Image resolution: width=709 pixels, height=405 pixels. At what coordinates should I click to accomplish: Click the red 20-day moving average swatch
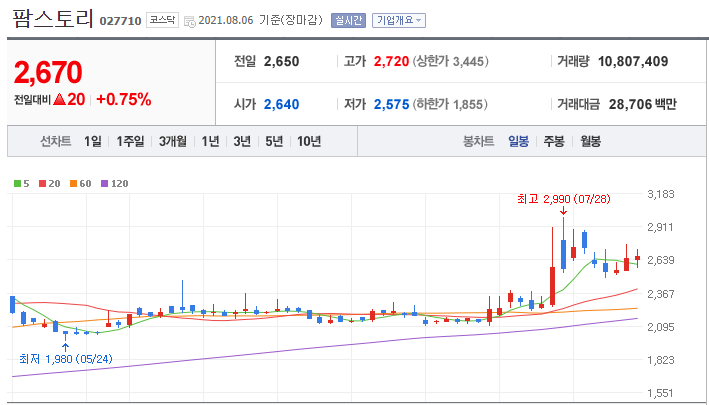(43, 184)
